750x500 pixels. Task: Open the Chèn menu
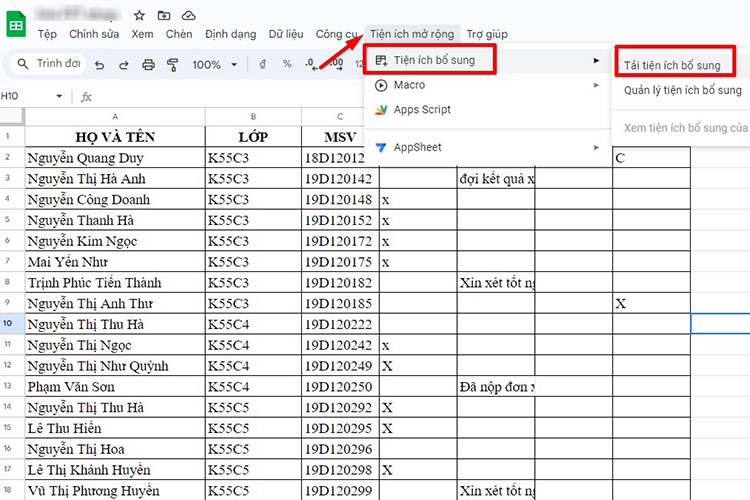(179, 34)
